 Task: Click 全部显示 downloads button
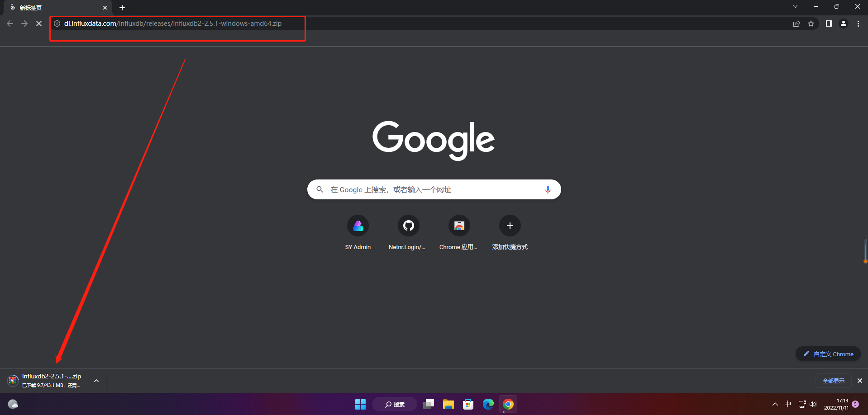click(x=834, y=381)
